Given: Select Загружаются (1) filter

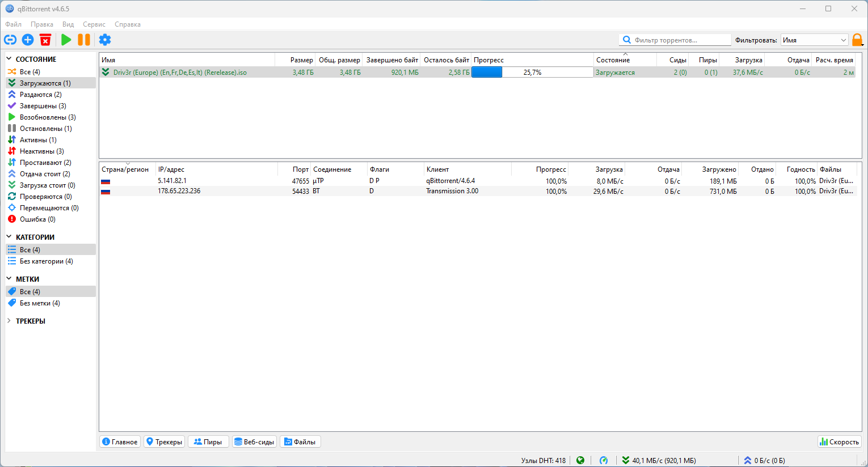Looking at the screenshot, I should (50, 83).
